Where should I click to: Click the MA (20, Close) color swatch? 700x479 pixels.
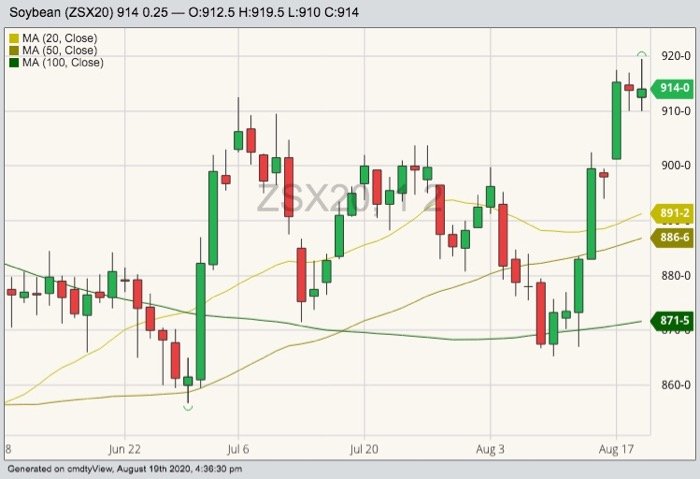coord(14,39)
